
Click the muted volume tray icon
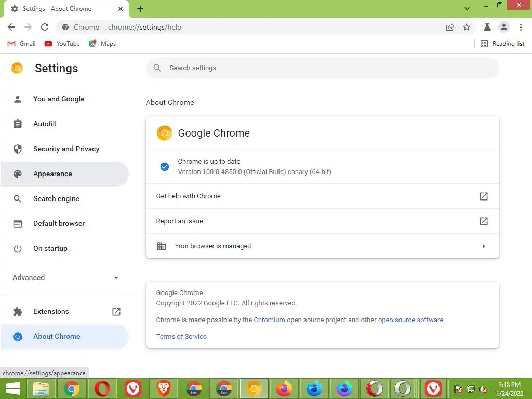tap(483, 389)
